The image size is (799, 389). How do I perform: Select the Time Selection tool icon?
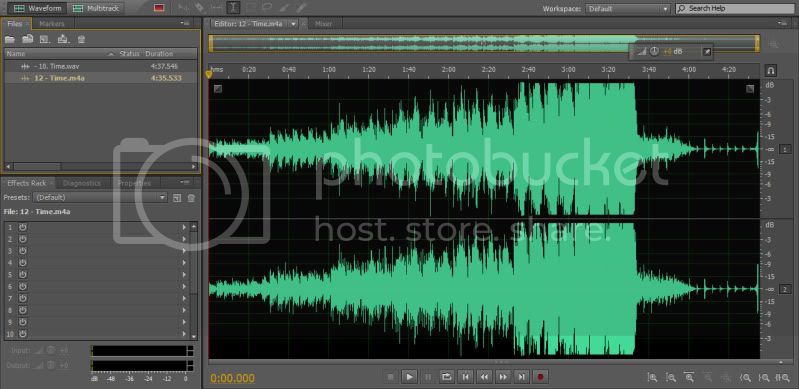pos(233,8)
